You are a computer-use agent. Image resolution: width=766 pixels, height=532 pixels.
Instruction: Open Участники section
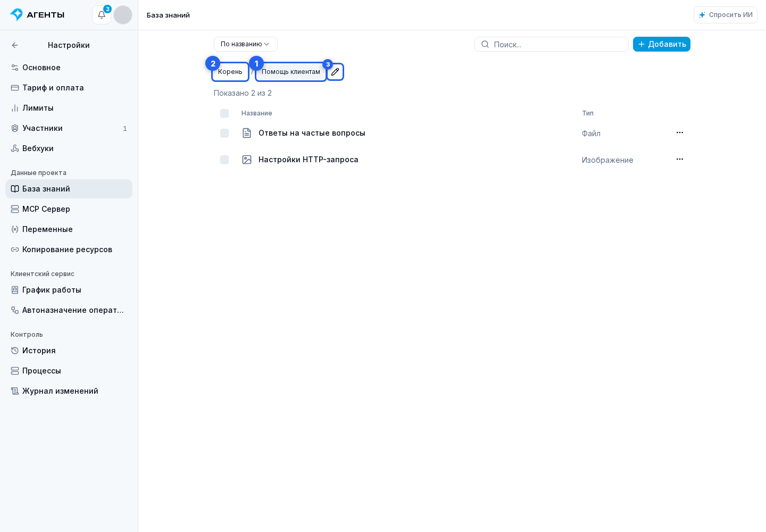(x=69, y=128)
